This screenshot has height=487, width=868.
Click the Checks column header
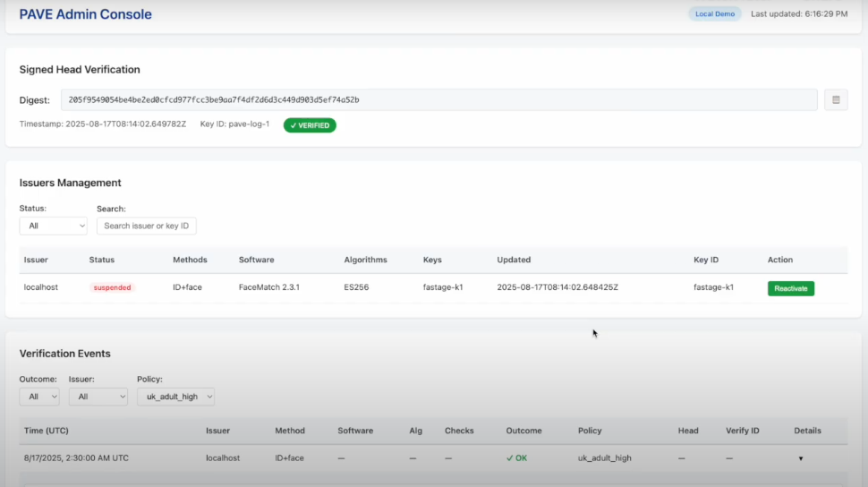(x=459, y=431)
